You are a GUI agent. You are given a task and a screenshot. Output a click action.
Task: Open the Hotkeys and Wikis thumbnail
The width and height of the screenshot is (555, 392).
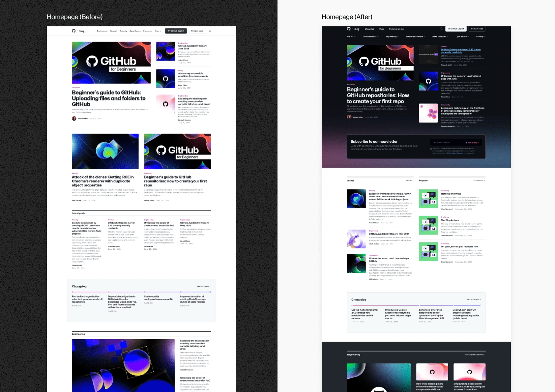click(428, 199)
